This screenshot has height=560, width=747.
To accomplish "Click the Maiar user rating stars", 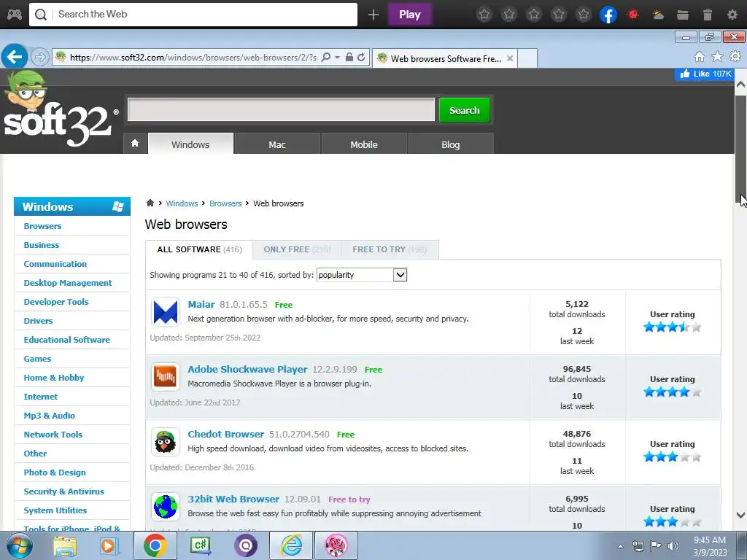I will pos(672,327).
